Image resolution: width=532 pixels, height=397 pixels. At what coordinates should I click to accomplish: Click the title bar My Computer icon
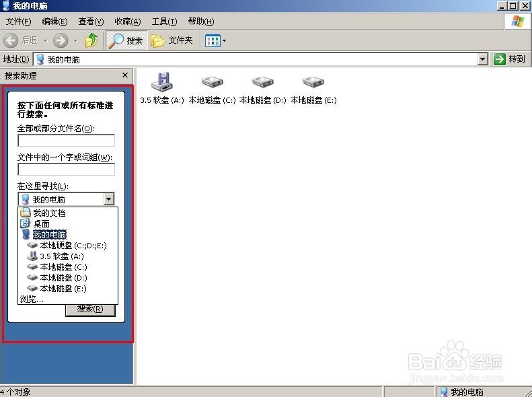point(6,5)
